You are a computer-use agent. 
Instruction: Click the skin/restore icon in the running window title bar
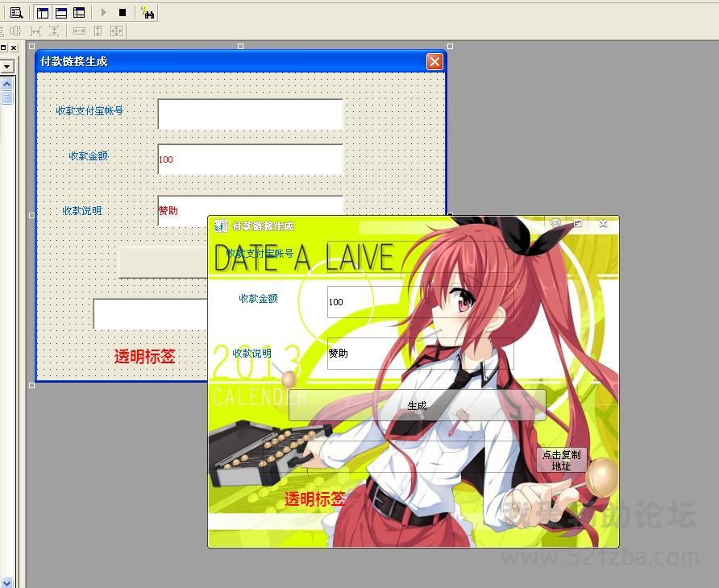click(x=578, y=223)
